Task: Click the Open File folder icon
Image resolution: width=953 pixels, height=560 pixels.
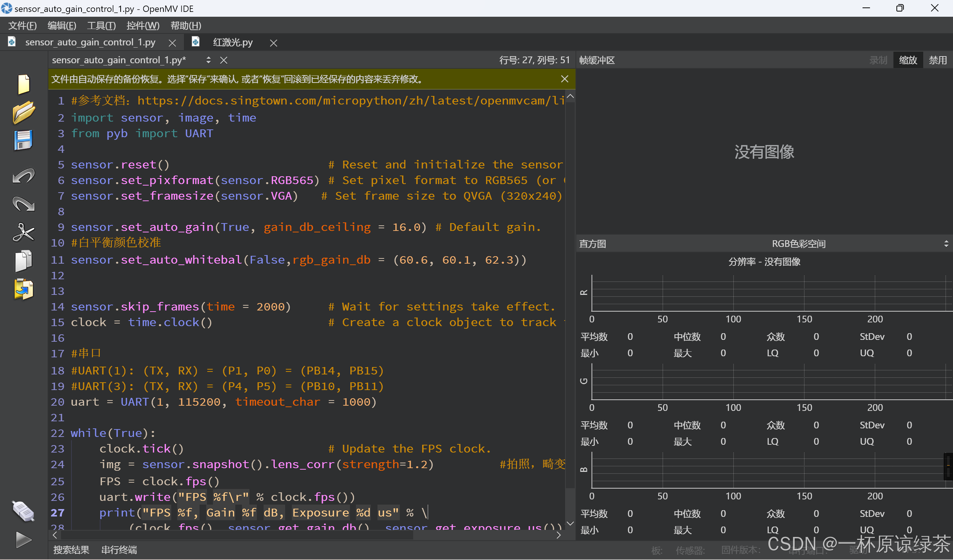Action: (x=23, y=112)
